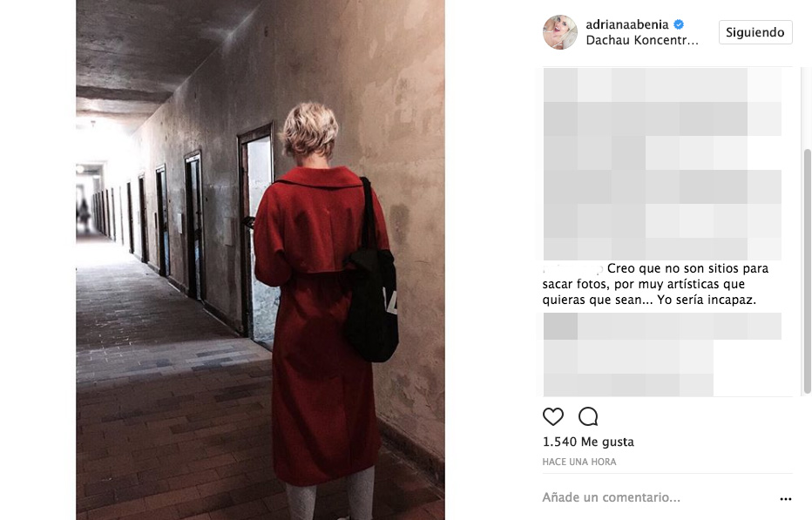
Task: Click the comments scrollbar thumb
Action: pos(807,271)
